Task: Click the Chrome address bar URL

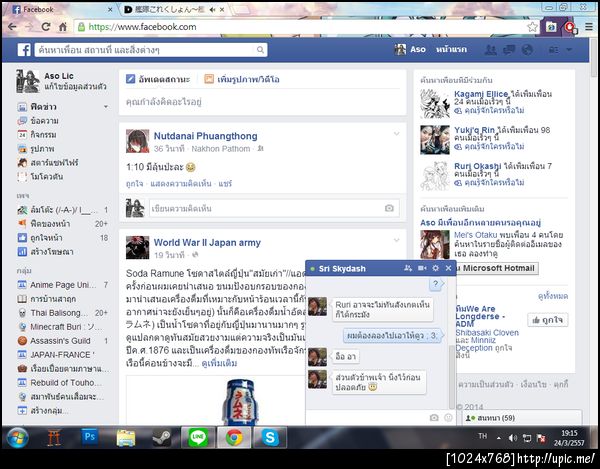Action: click(x=142, y=27)
